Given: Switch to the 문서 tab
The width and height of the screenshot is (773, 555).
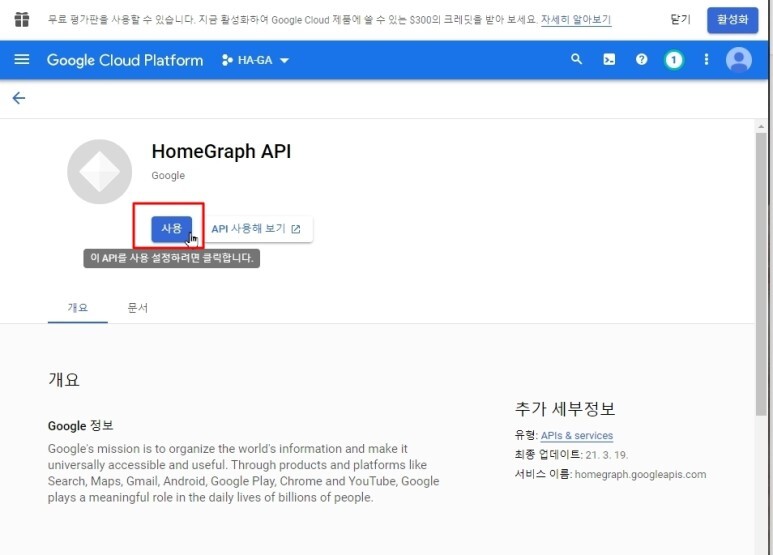Looking at the screenshot, I should (138, 308).
